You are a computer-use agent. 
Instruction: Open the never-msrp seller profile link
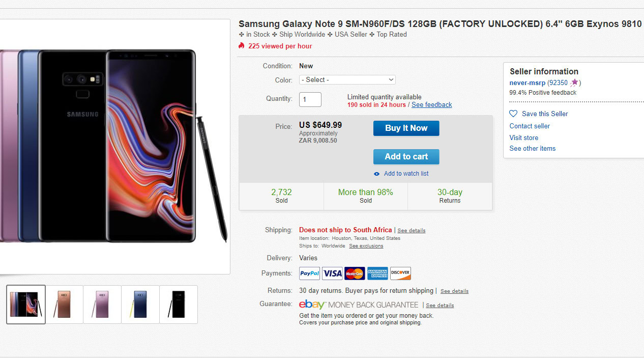pyautogui.click(x=527, y=82)
